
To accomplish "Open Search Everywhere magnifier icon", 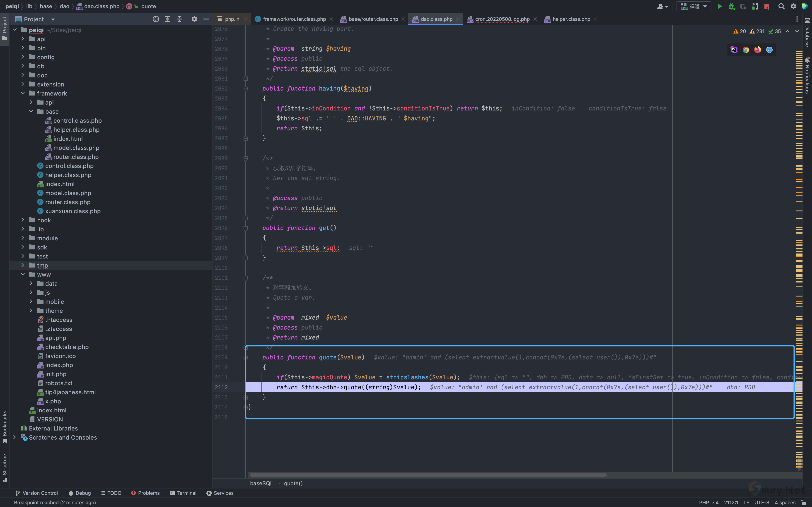I will 781,6.
